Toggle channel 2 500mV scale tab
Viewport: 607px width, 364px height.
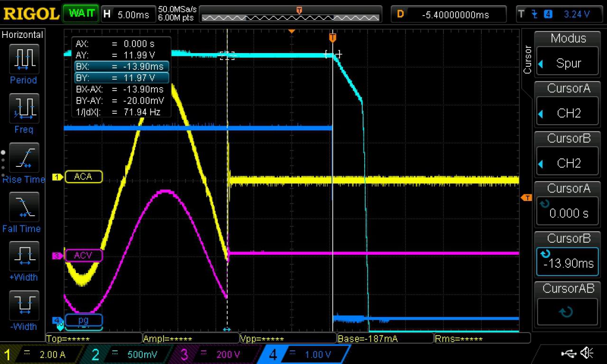[128, 354]
